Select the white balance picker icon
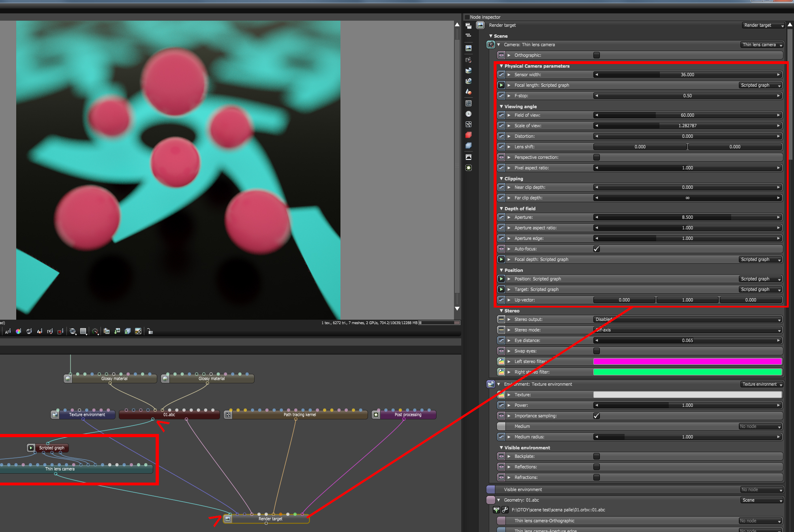The height and width of the screenshot is (532, 794). [18, 331]
